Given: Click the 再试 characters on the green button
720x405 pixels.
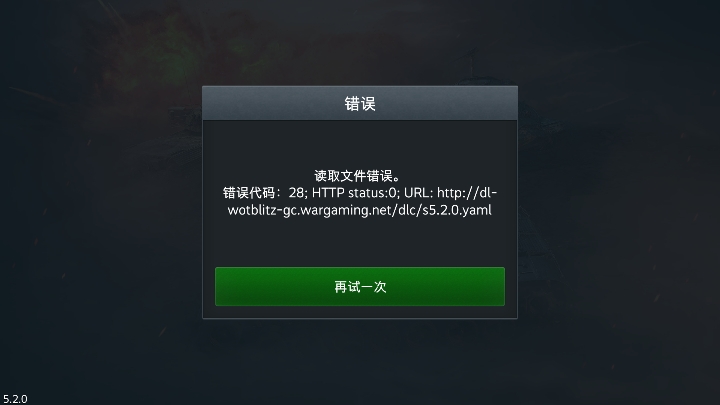Looking at the screenshot, I should pos(347,287).
